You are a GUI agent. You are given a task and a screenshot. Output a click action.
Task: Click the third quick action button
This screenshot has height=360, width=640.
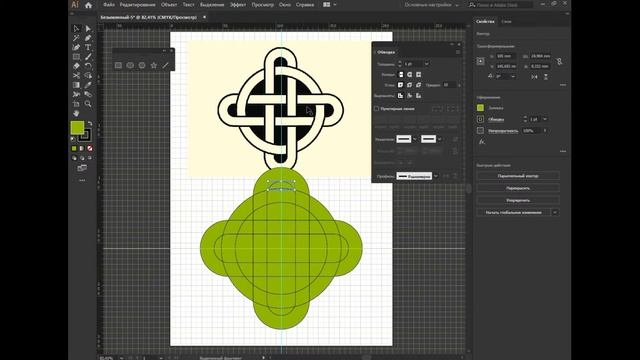(x=518, y=200)
